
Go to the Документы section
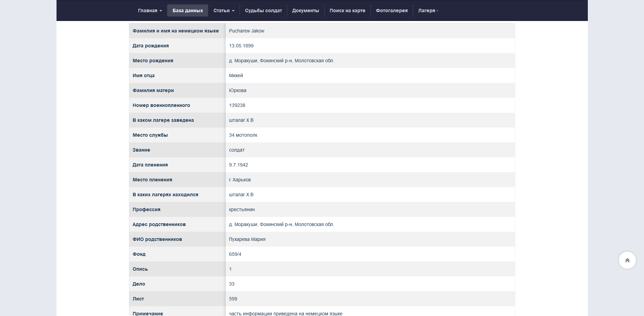tap(305, 10)
